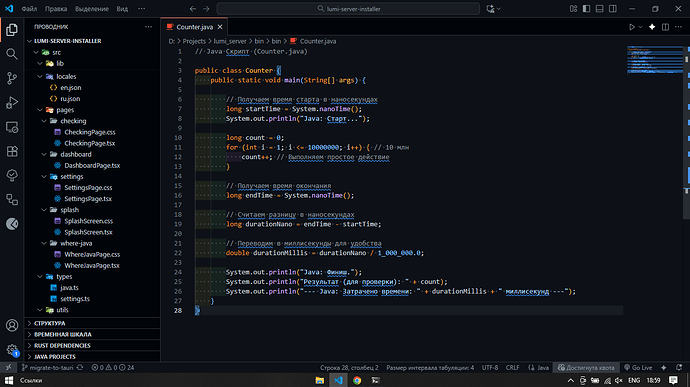The height and width of the screenshot is (387, 690).
Task: Collapse the locales folder
Action: 66,76
